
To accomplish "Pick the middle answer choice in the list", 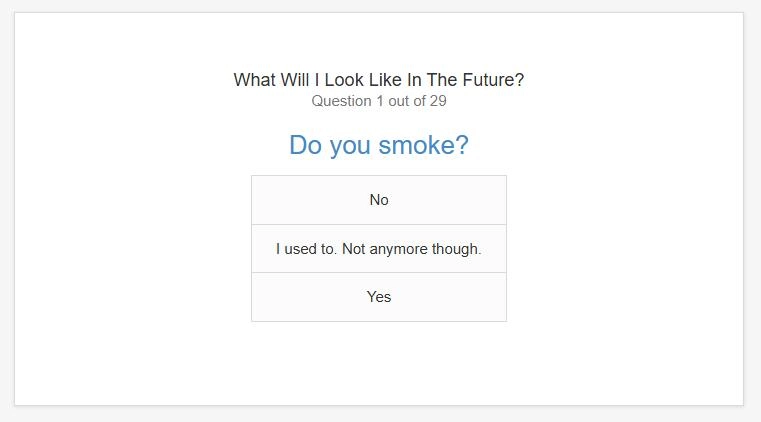I will (379, 248).
